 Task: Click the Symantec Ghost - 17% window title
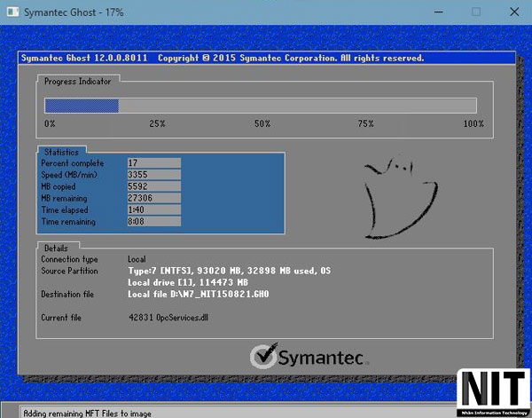click(74, 12)
